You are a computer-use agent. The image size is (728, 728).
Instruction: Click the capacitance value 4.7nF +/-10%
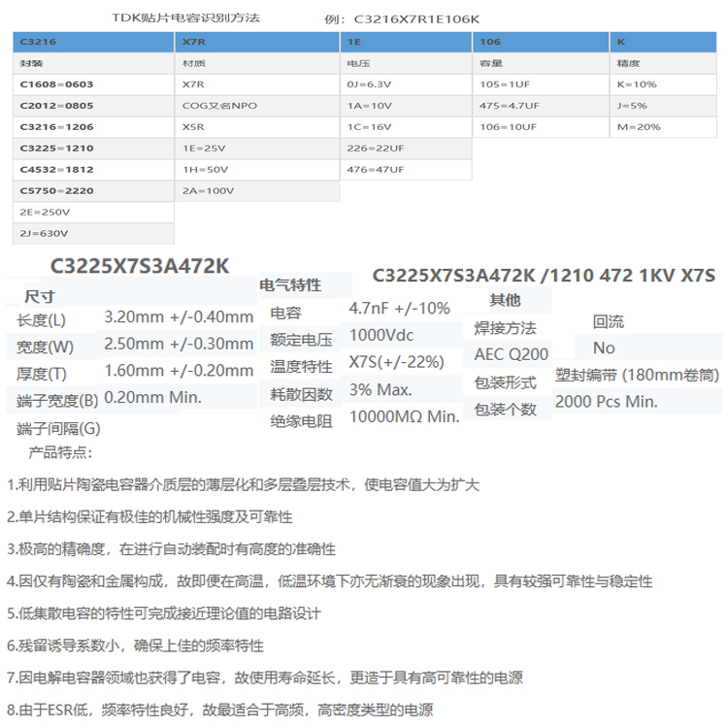[x=399, y=309]
